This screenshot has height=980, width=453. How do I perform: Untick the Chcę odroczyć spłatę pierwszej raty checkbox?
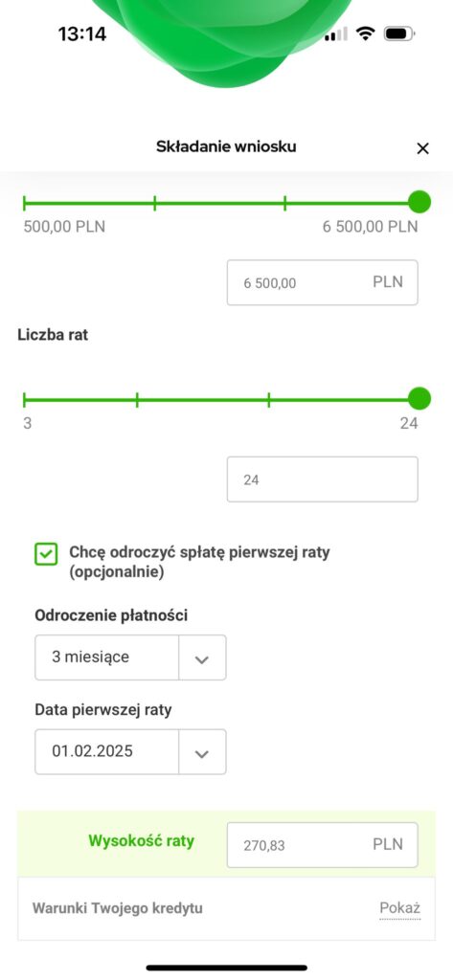(46, 554)
